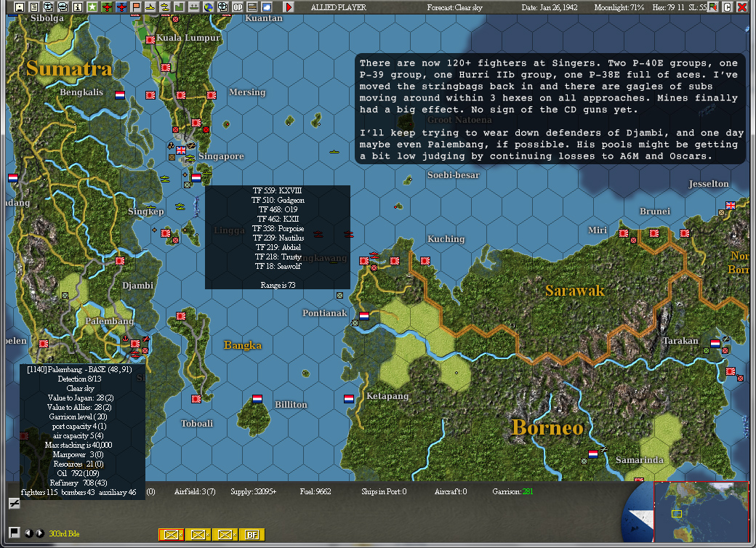Click the OP toolbar button
756x548 pixels.
pyautogui.click(x=237, y=7)
